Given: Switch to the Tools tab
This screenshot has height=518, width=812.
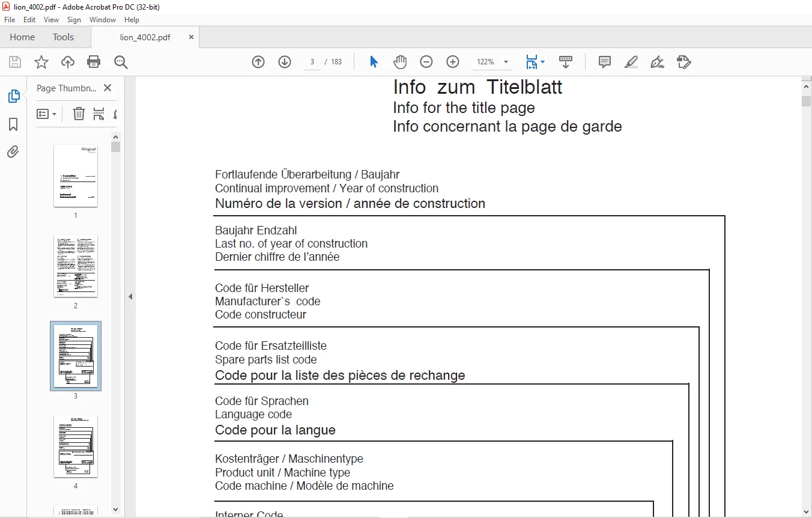Looking at the screenshot, I should pos(63,37).
